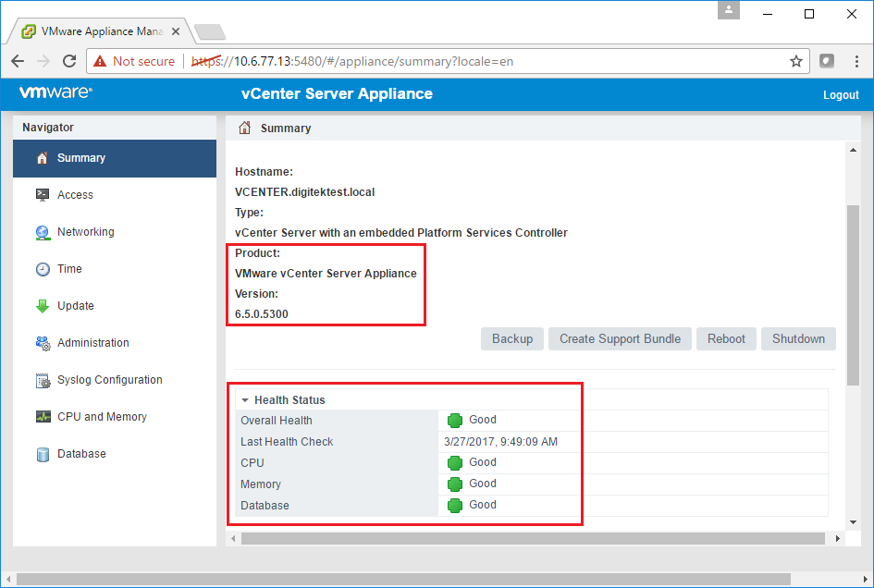Click the content scroll down arrow
The image size is (874, 588).
coord(853,522)
